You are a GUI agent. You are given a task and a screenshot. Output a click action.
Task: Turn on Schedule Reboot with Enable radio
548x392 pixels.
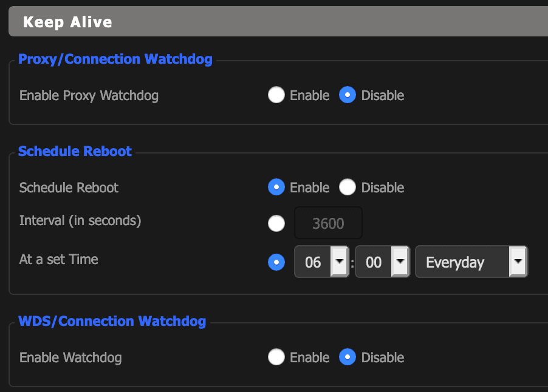click(x=276, y=187)
